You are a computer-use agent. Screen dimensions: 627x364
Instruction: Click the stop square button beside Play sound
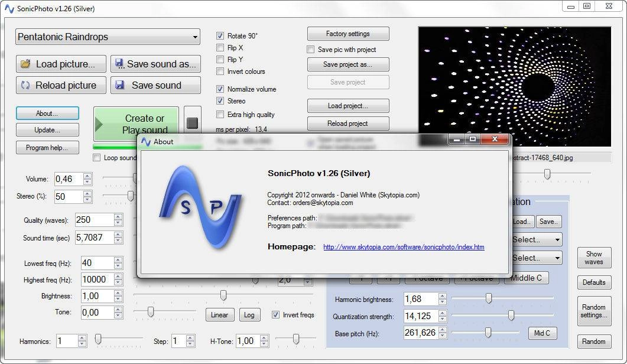pos(192,123)
